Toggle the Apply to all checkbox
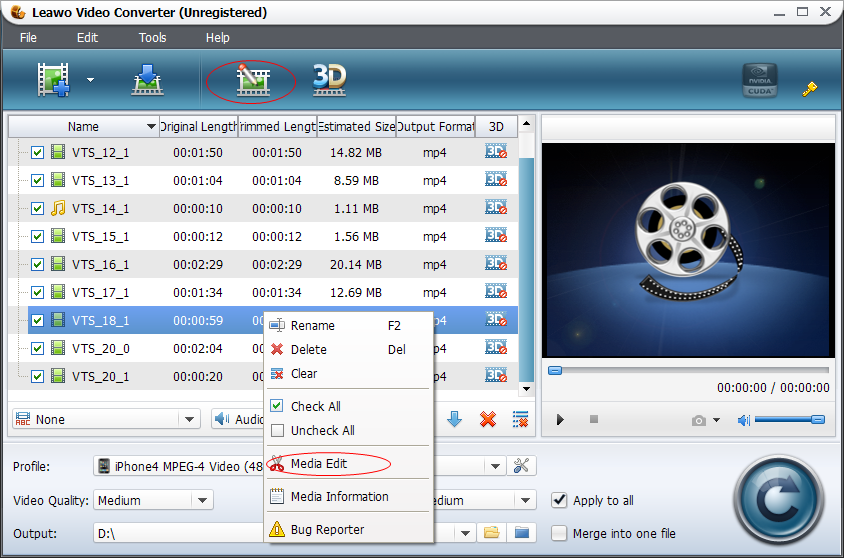The image size is (844, 558). click(559, 500)
